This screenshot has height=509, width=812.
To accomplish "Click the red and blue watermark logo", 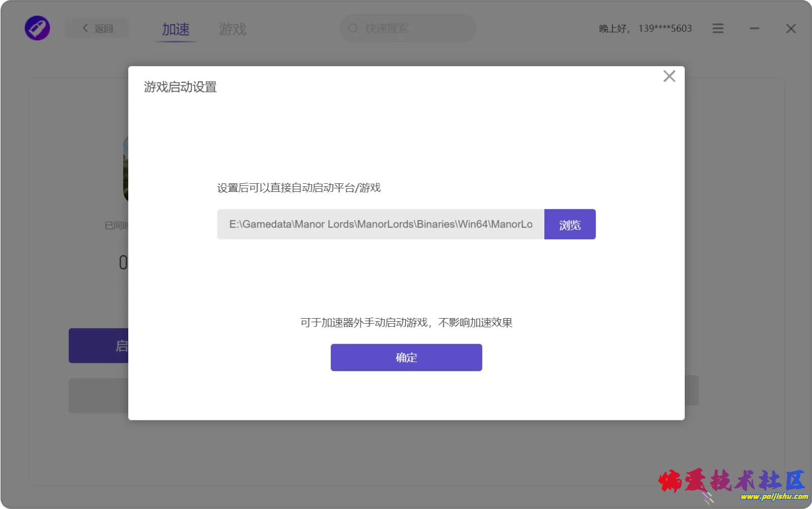I will click(x=733, y=485).
